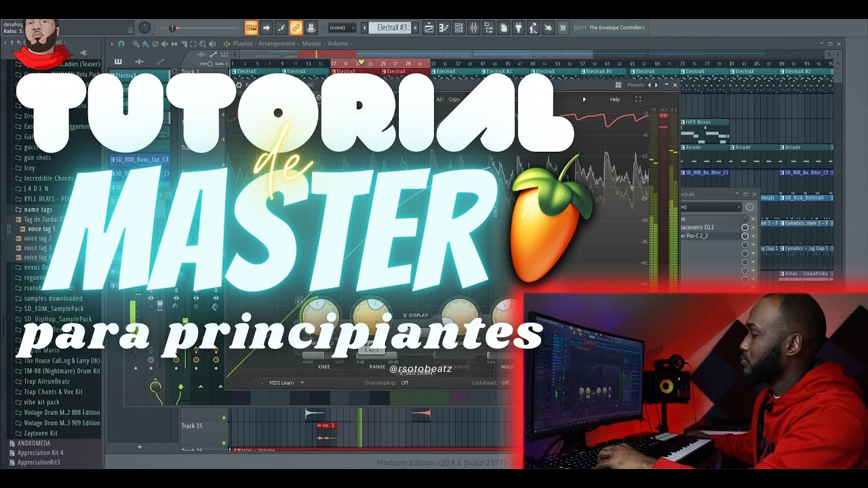This screenshot has height=488, width=868.
Task: Click the Ratio knob showing 3.42:1
Action: click(371, 318)
